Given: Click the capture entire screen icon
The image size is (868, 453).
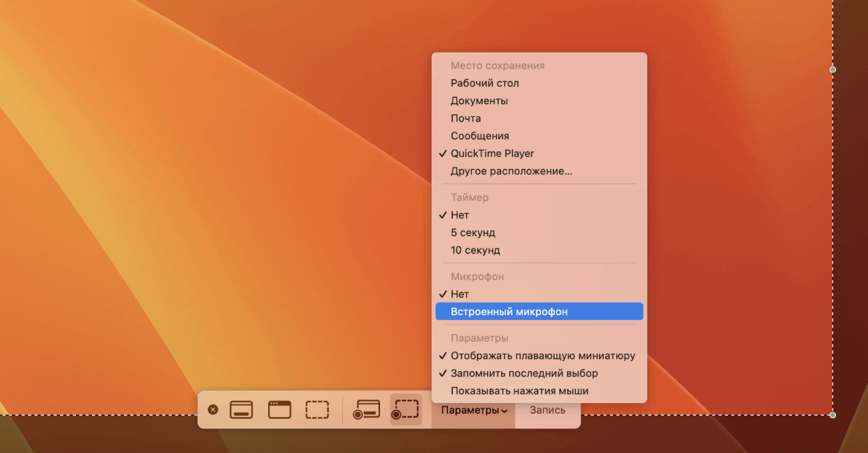Looking at the screenshot, I should [241, 410].
